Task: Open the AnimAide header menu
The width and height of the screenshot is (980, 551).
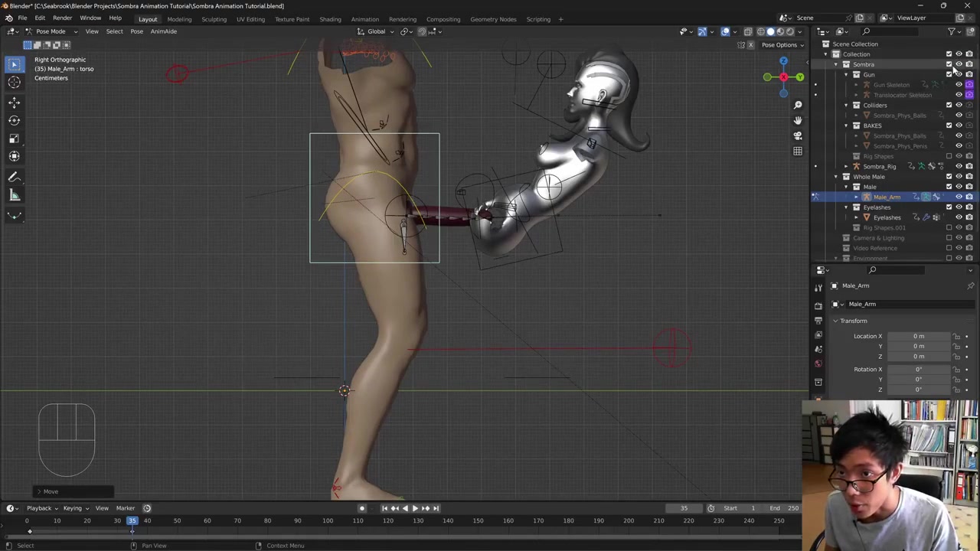Action: click(x=163, y=31)
